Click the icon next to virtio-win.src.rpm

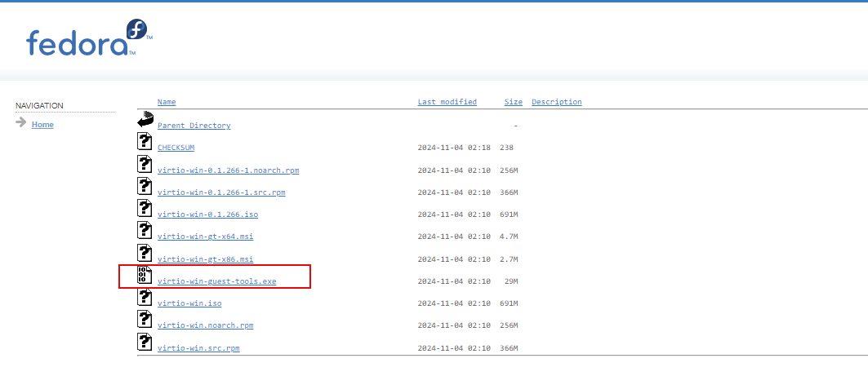point(145,342)
